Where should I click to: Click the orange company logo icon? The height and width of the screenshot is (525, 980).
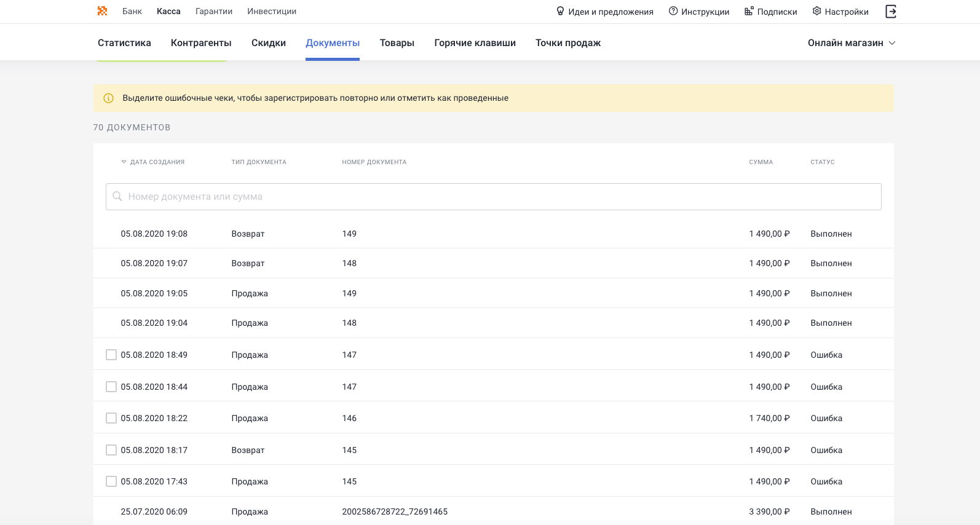click(102, 11)
